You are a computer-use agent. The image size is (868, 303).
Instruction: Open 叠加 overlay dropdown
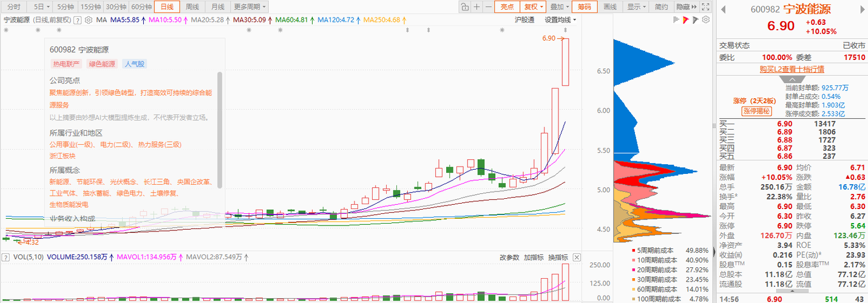click(559, 7)
